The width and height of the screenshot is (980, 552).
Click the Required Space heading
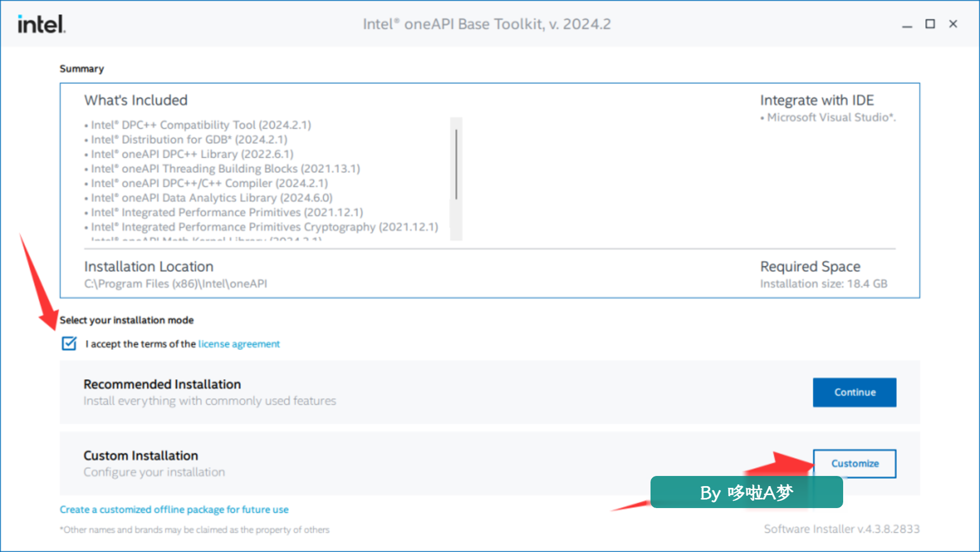810,266
